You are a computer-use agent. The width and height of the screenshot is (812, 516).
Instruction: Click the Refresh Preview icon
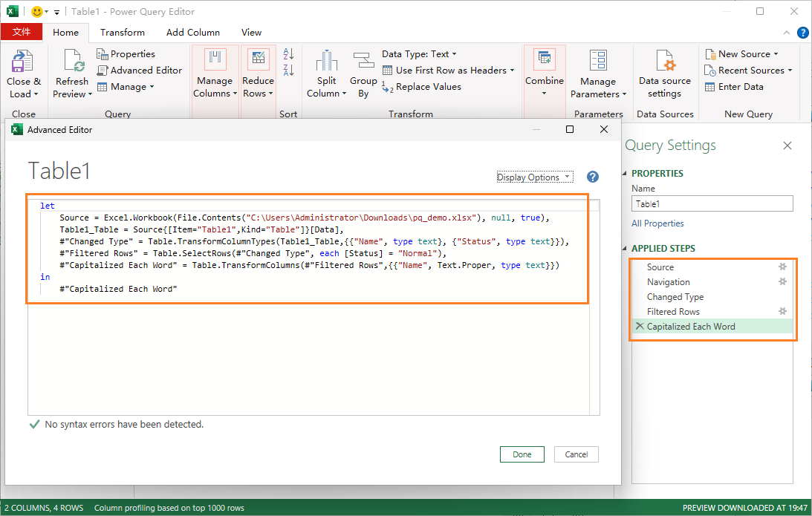71,71
